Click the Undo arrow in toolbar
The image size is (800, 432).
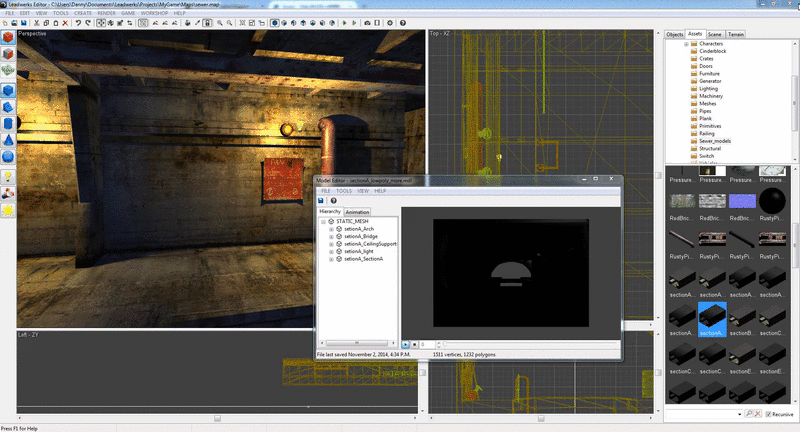click(x=78, y=22)
